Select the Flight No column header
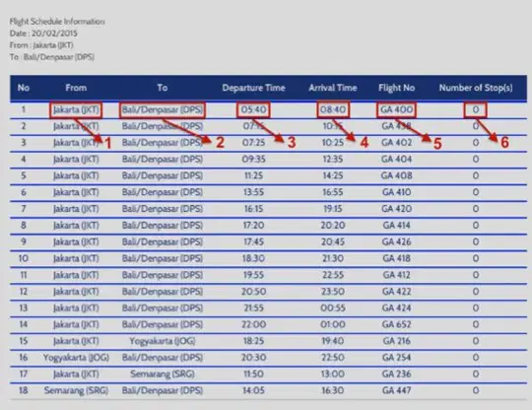Image resolution: width=532 pixels, height=410 pixels. [396, 88]
